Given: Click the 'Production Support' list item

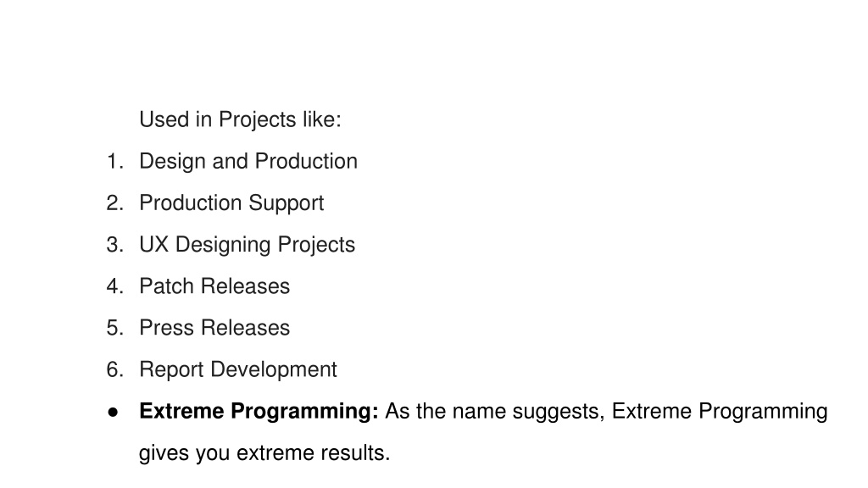Looking at the screenshot, I should click(231, 203).
